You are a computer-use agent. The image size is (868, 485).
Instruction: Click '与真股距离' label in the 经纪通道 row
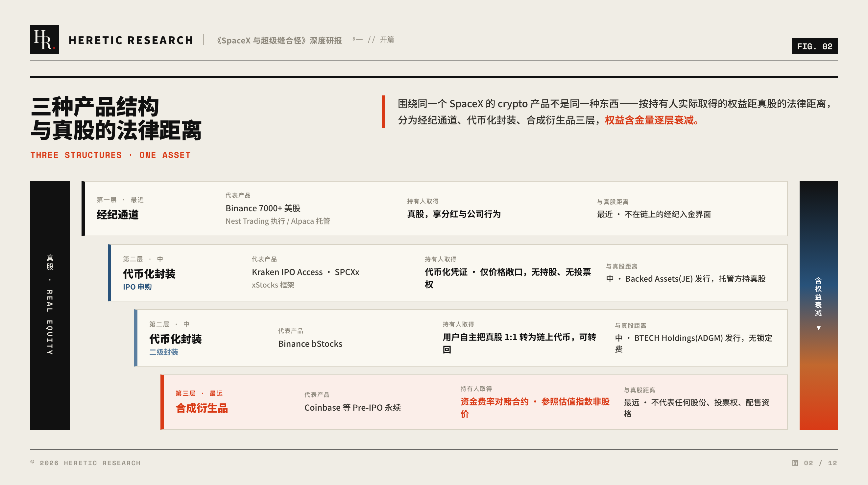613,202
